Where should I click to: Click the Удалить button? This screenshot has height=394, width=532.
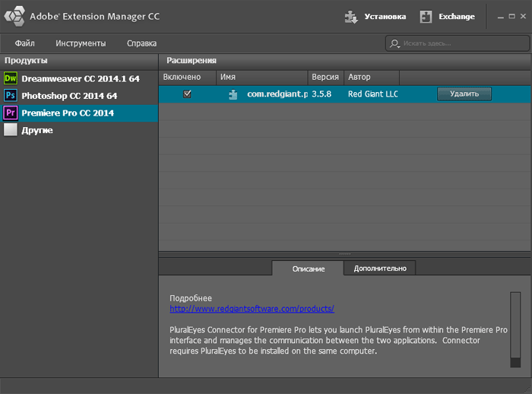pos(464,94)
